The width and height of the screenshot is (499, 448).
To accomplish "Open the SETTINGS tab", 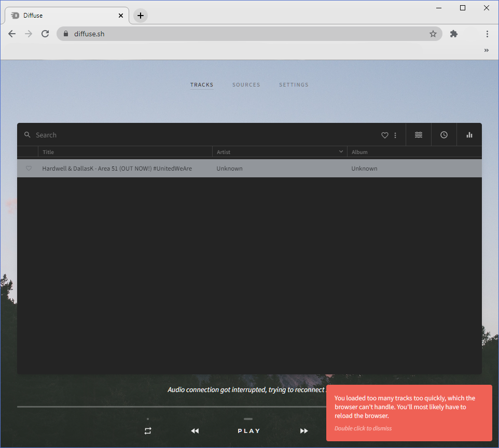I will click(294, 85).
